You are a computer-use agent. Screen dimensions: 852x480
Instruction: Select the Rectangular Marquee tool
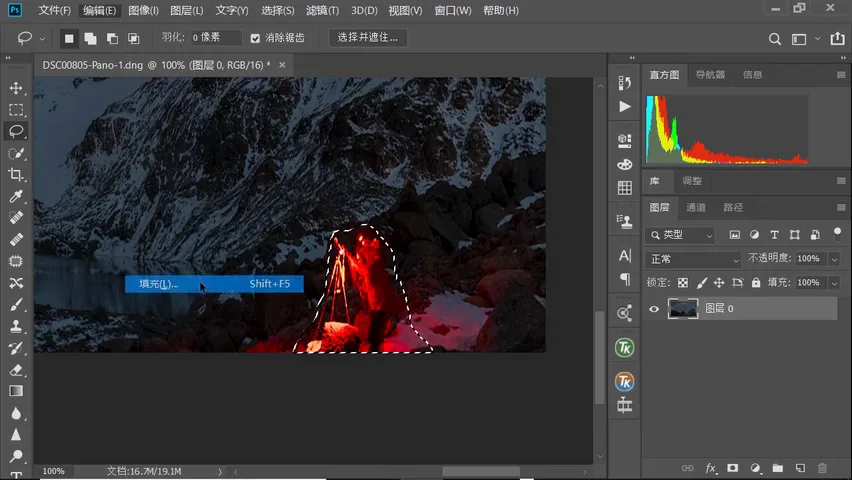[x=16, y=110]
